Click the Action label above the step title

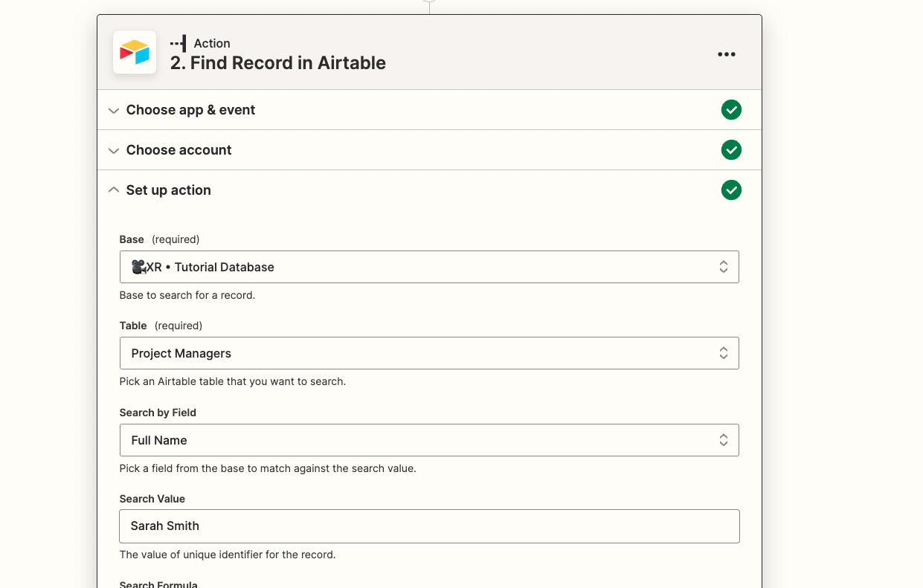212,43
